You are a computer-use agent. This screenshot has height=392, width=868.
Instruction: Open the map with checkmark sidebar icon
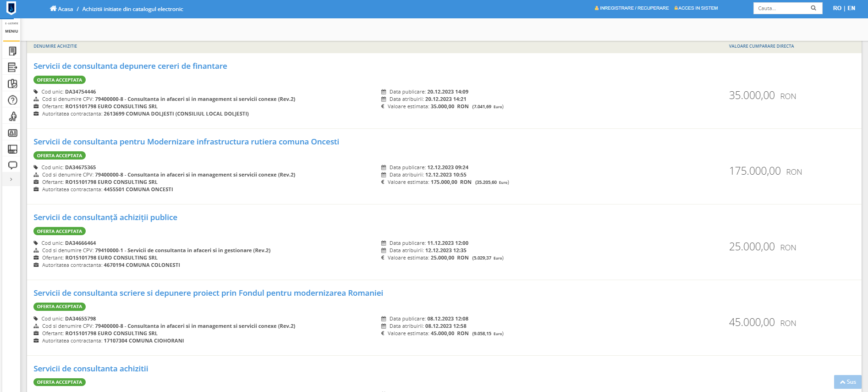pos(12,84)
